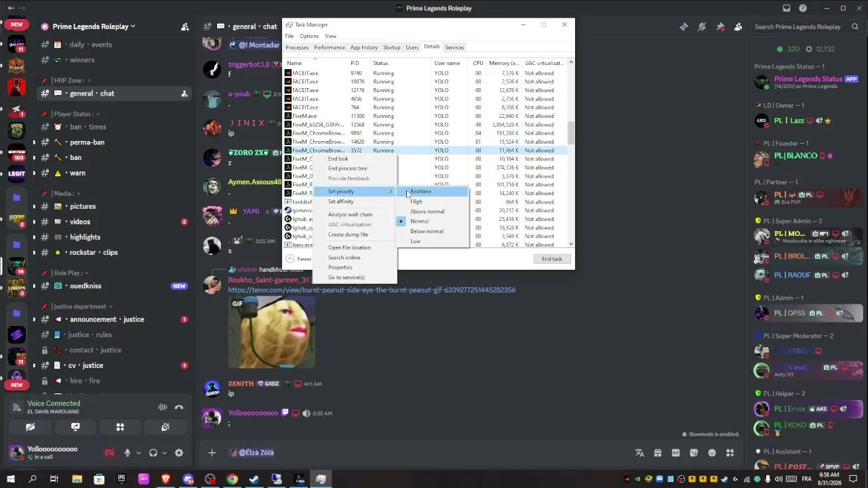
Task: Set priority to Below normal
Action: pos(433,231)
